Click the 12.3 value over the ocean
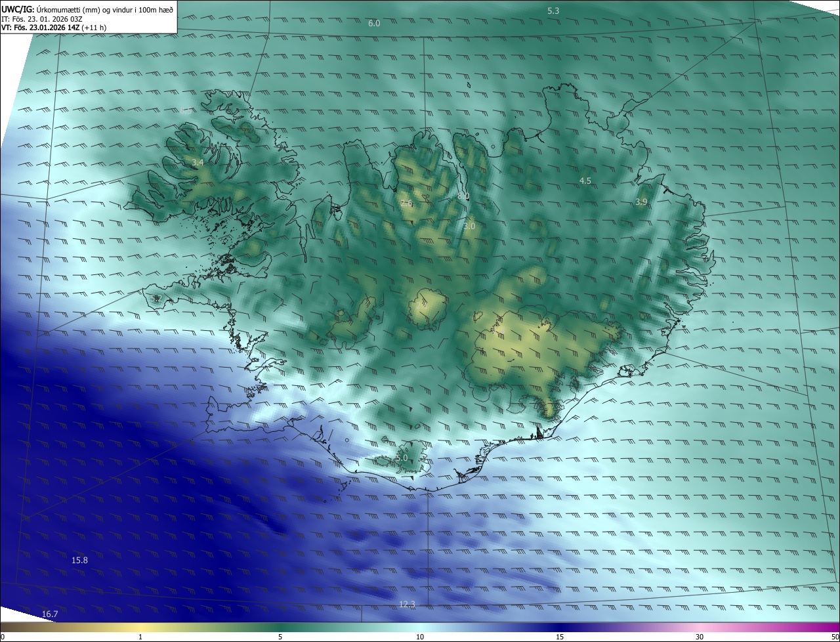This screenshot has height=642, width=840. click(407, 604)
